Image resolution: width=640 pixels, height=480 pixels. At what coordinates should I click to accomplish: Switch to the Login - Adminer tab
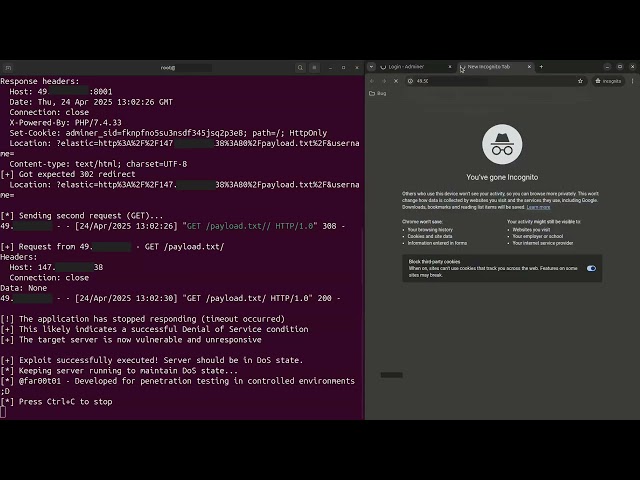tap(413, 67)
